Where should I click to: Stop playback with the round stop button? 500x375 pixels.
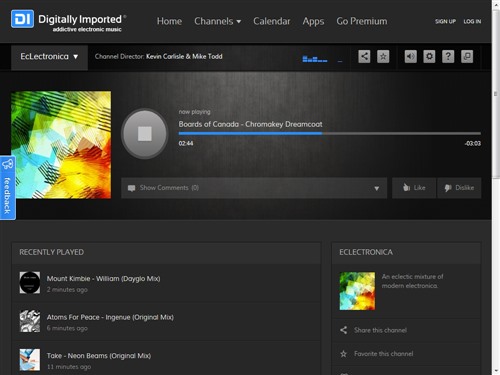coord(145,134)
